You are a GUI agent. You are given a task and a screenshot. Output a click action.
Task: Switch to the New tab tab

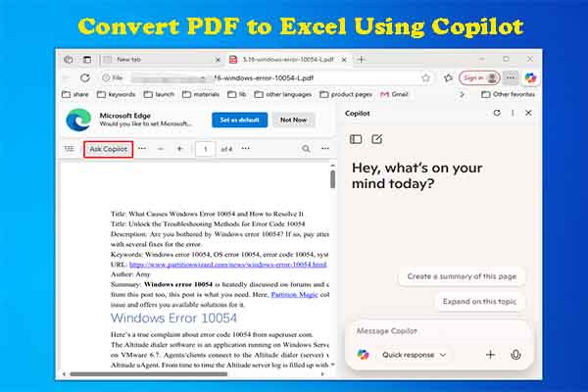point(162,59)
